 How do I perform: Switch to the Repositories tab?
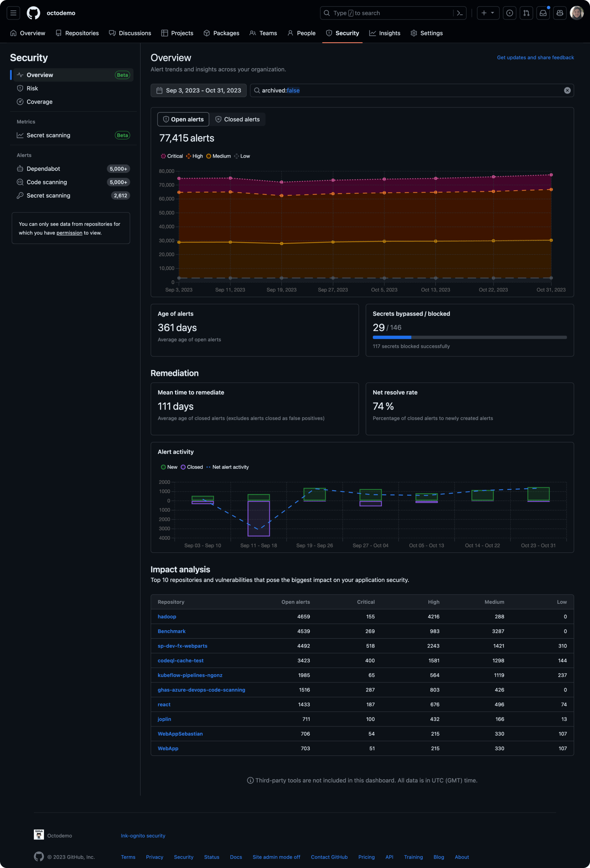click(x=77, y=33)
